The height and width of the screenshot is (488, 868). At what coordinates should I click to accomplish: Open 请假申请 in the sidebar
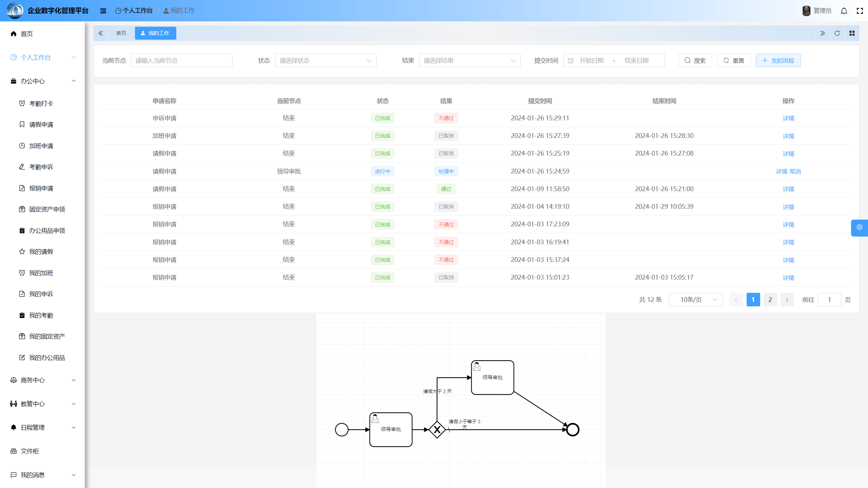41,124
